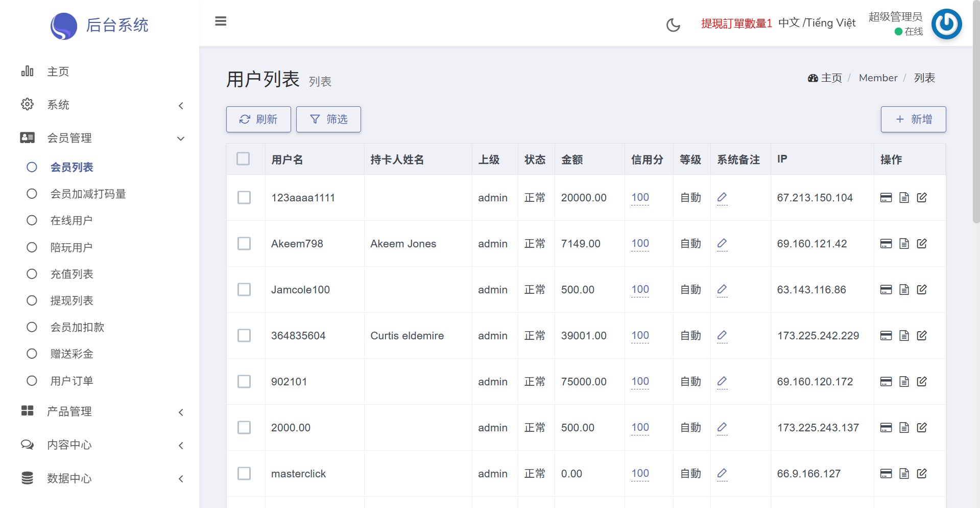The height and width of the screenshot is (508, 980).
Task: Open card icon for 123aaaa1111 row
Action: tap(886, 198)
